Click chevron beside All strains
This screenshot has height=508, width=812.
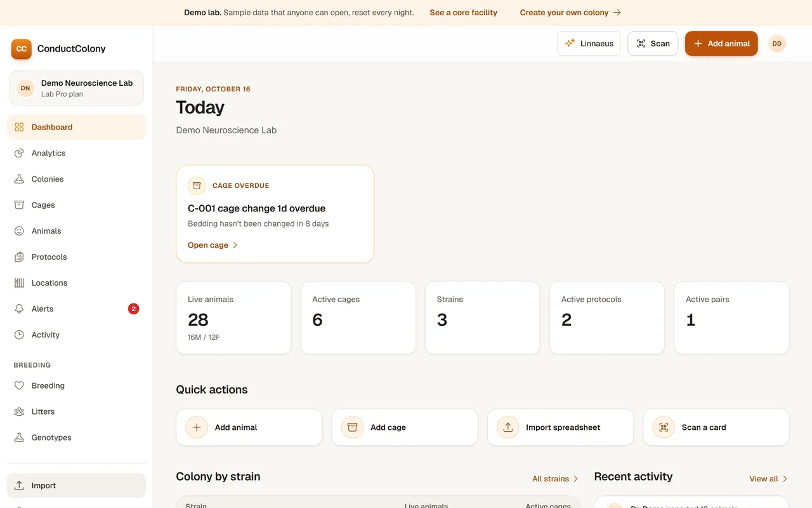(576, 479)
